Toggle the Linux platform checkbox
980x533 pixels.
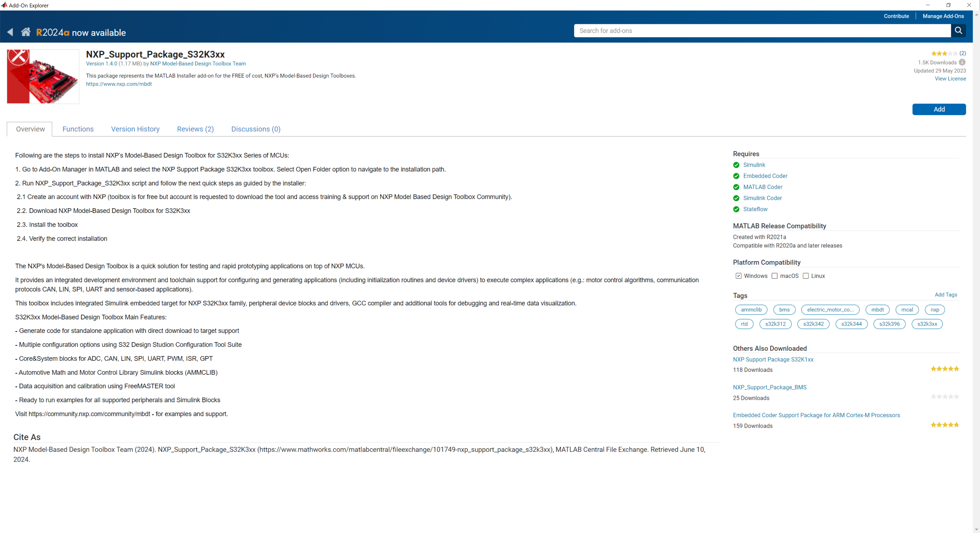pyautogui.click(x=806, y=276)
